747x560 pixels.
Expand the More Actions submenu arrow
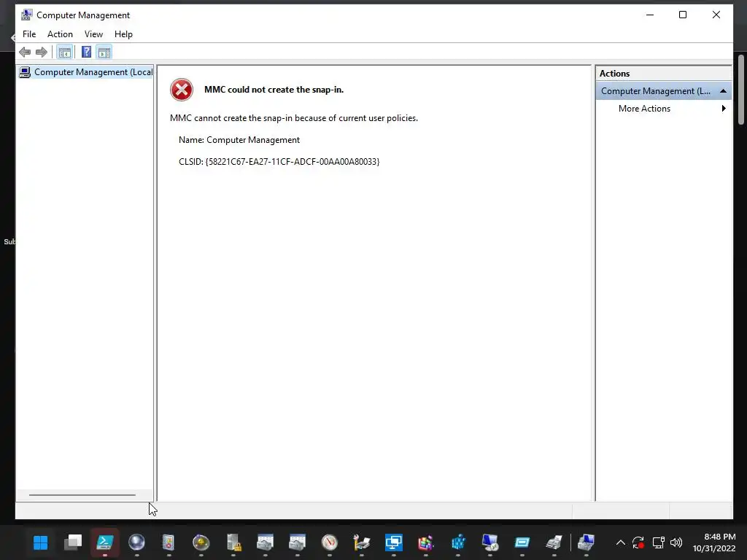pyautogui.click(x=724, y=109)
